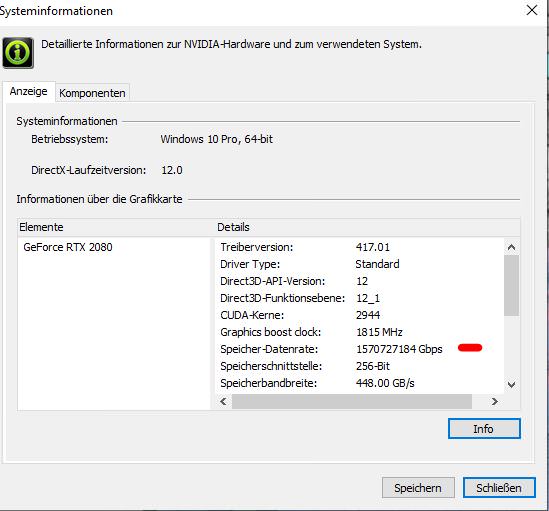Click the 448.00 GB/s bandwidth value
Screen dimensions: 549x511
385,383
